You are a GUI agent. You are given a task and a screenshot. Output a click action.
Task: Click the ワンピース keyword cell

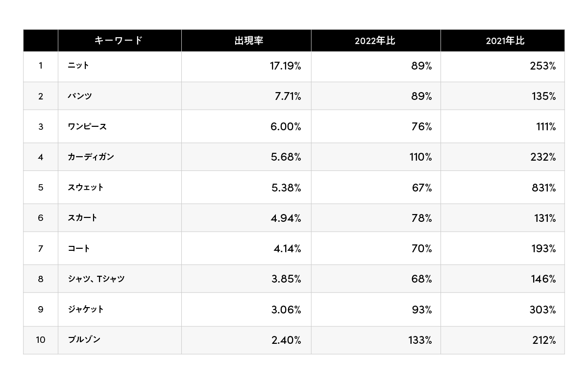tap(87, 127)
